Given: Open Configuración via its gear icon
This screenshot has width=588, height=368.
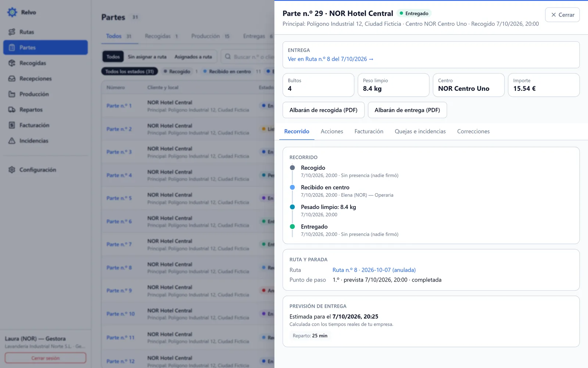Looking at the screenshot, I should (x=12, y=170).
